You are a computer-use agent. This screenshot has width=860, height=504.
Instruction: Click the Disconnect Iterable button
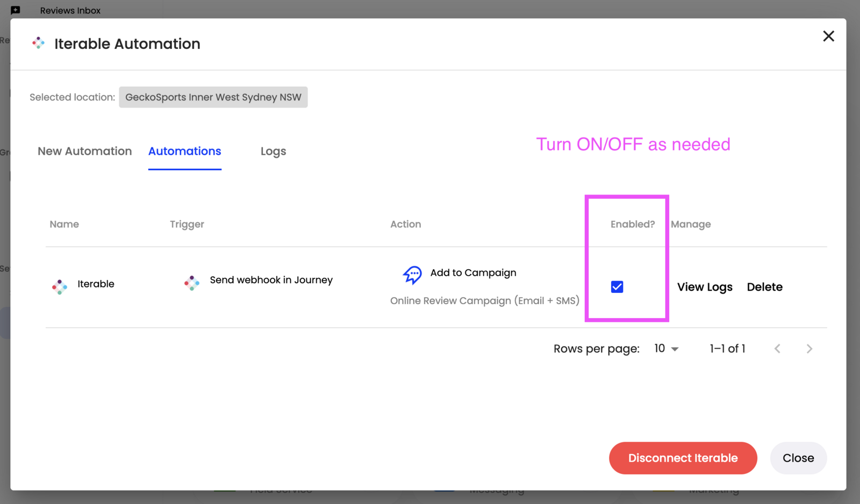[683, 458]
